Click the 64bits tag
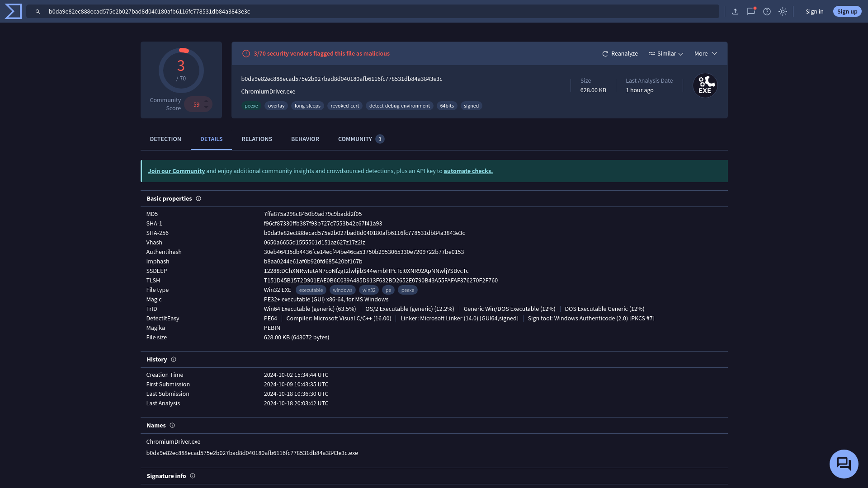This screenshot has width=868, height=488. coord(447,106)
